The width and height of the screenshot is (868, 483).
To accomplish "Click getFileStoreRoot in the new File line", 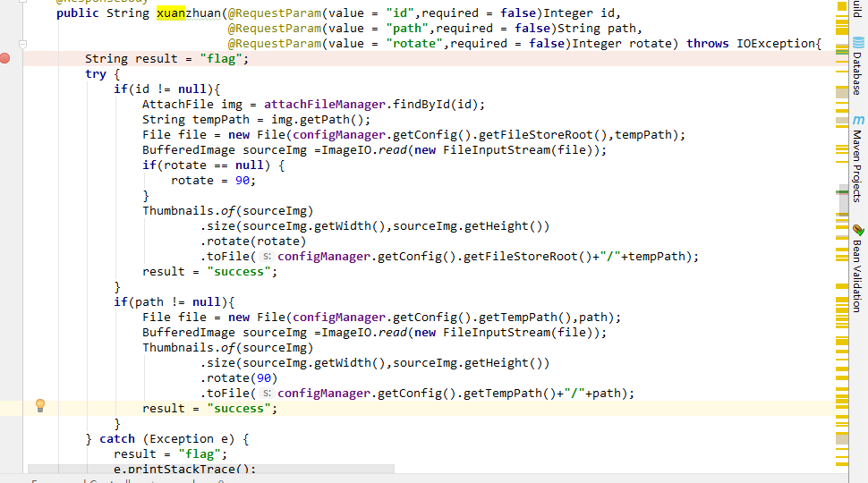I will [x=535, y=134].
